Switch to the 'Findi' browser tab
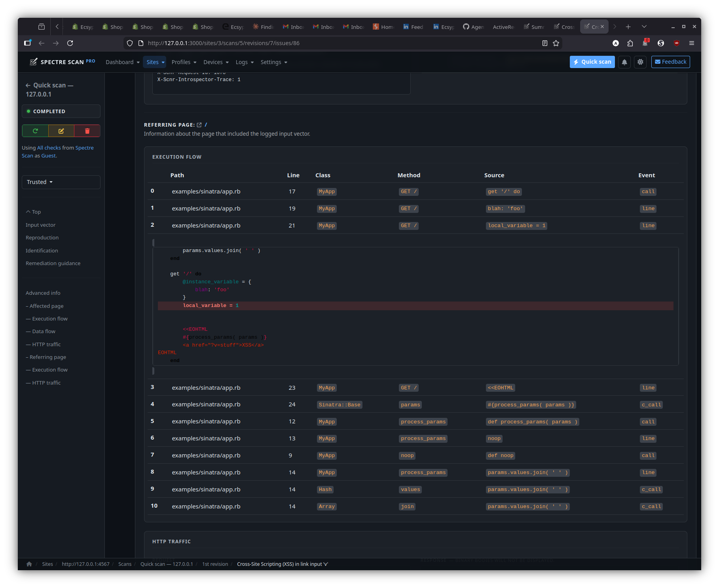This screenshot has height=588, width=719. 263,27
